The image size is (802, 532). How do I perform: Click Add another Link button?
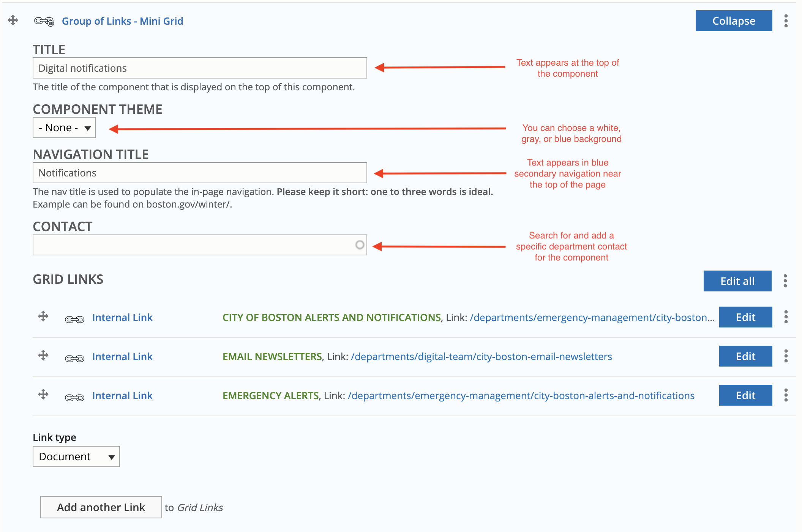(x=101, y=507)
